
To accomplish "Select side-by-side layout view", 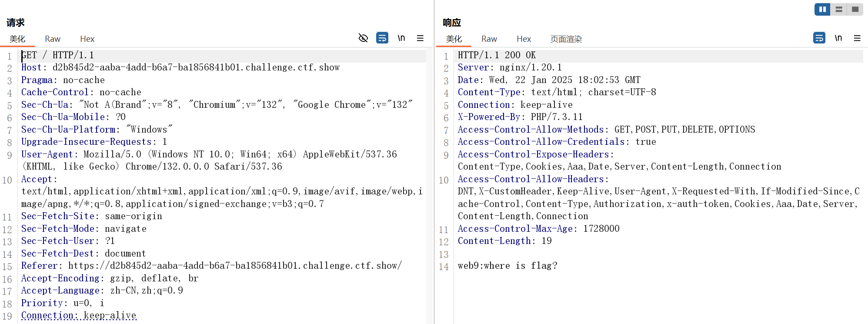I will tap(822, 9).
